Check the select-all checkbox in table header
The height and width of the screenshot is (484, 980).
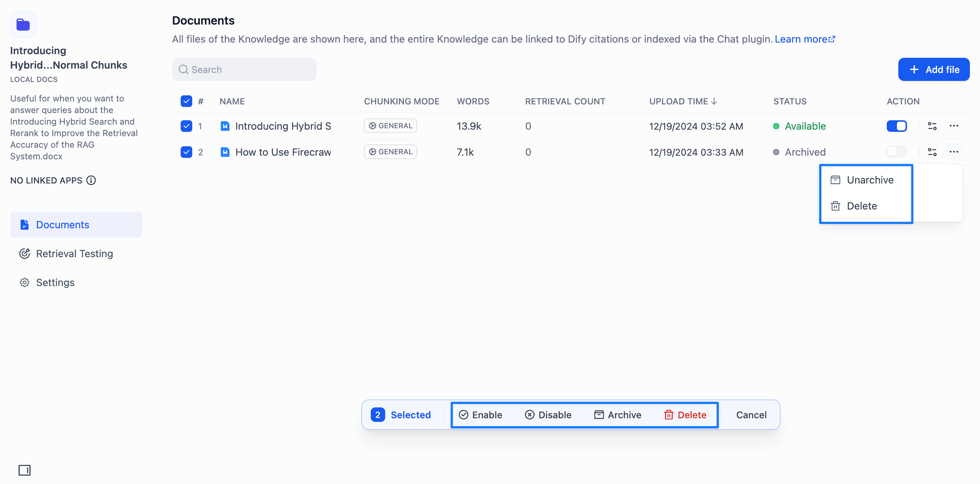point(186,101)
